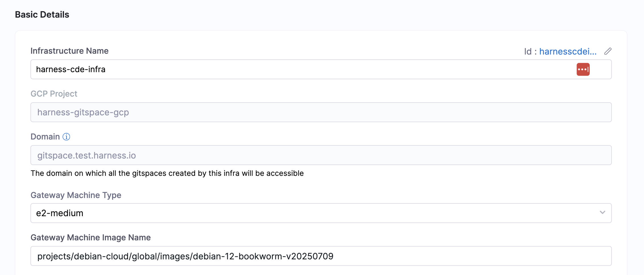Click the harness-cde-infra text value
Viewport: 644px width, 275px height.
point(71,69)
